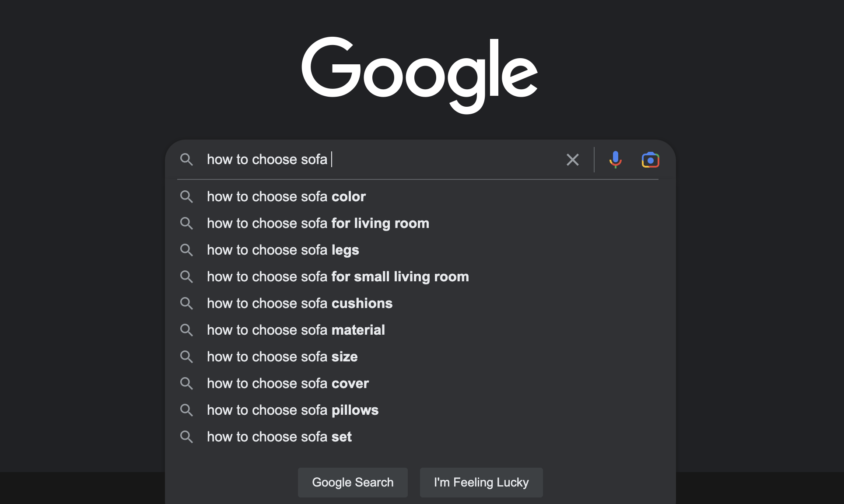Click the search icon beside 'how to choose sofa legs'
The height and width of the screenshot is (504, 844).
(x=187, y=250)
